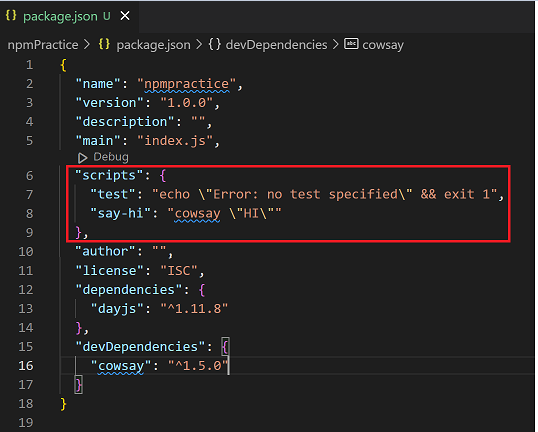Click the echo Error test command string

pos(325,195)
